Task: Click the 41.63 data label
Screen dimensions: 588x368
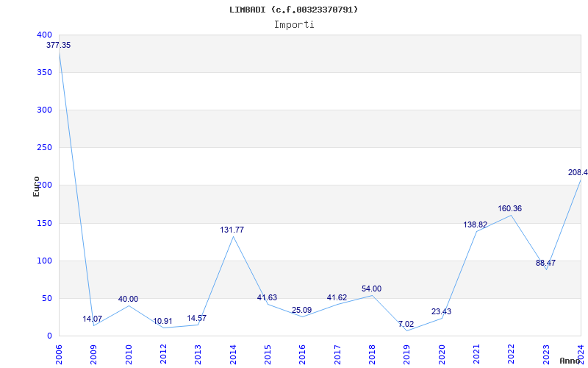Action: click(x=267, y=298)
